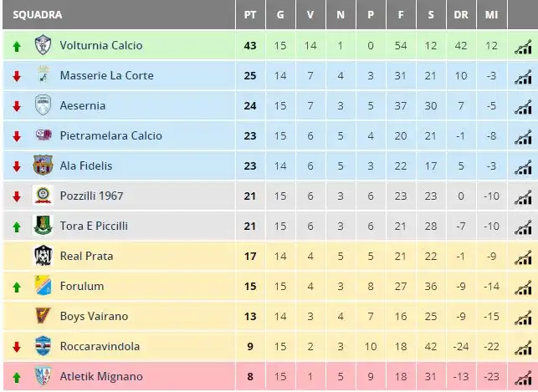Viewport: 538px width, 392px height.
Task: Click the MI column header
Action: pyautogui.click(x=491, y=15)
